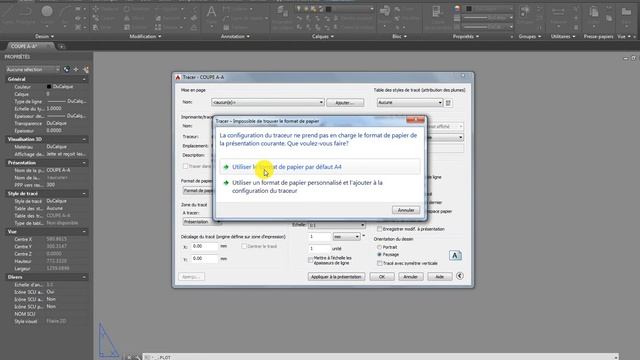Expand the Annotation ribbon panel
The image size is (640, 360).
pos(235,36)
